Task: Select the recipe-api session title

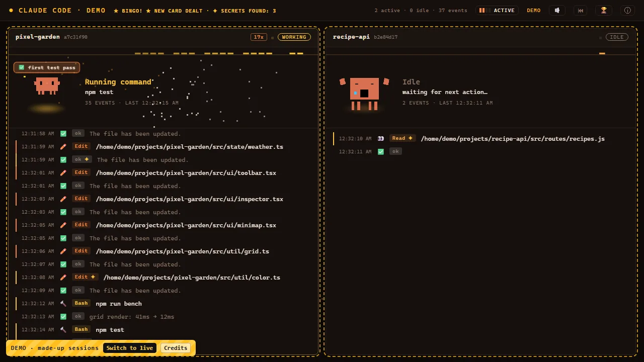Action: coord(351,37)
